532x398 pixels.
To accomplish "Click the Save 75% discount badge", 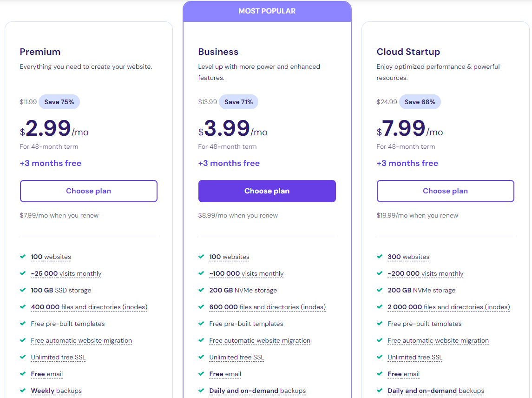I will pos(59,102).
